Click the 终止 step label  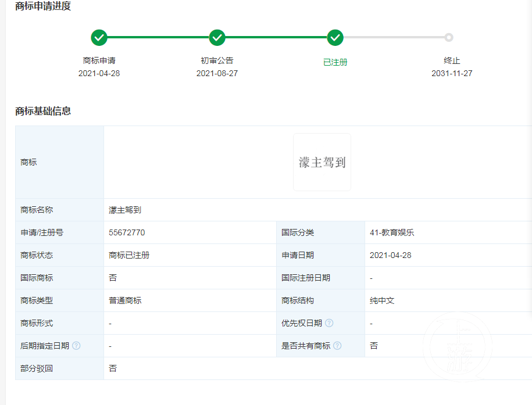point(452,60)
